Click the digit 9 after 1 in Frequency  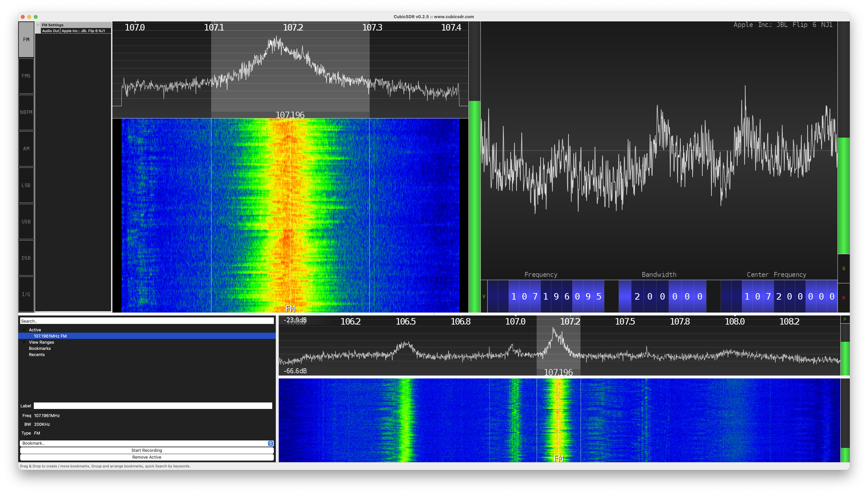[x=556, y=296]
